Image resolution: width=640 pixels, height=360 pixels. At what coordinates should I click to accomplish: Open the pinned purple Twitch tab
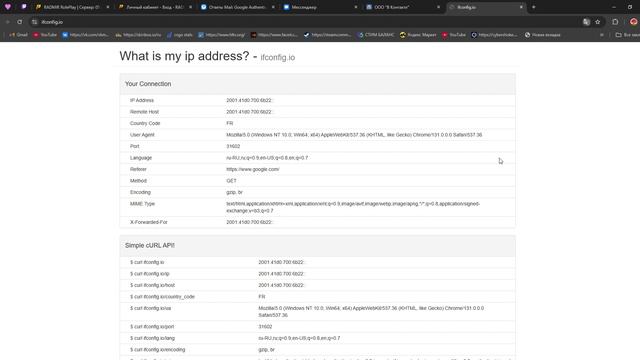click(24, 7)
